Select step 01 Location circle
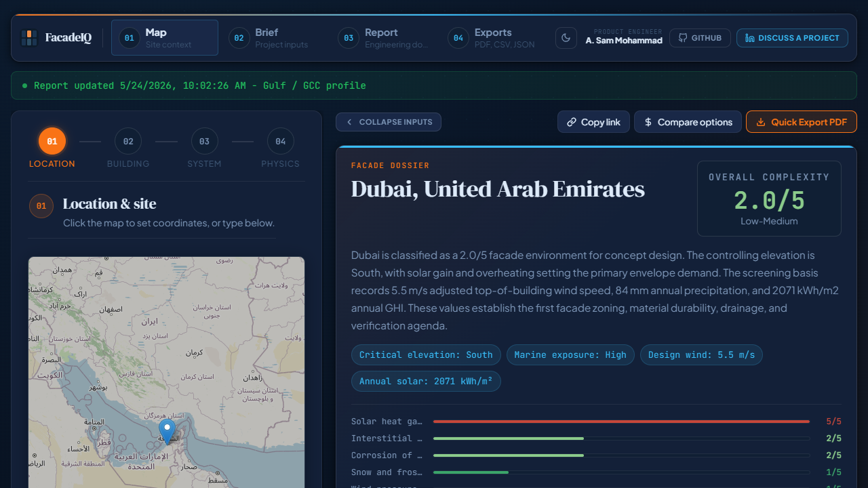 click(x=52, y=142)
